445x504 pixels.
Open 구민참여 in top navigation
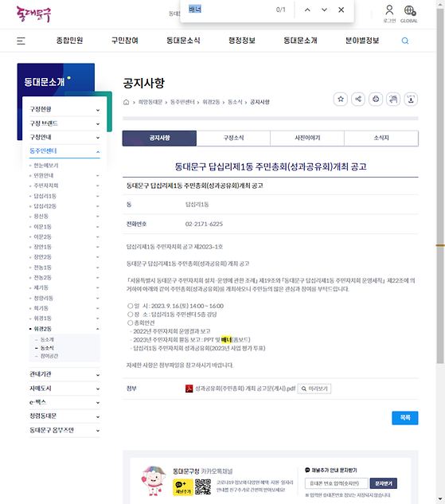click(125, 41)
